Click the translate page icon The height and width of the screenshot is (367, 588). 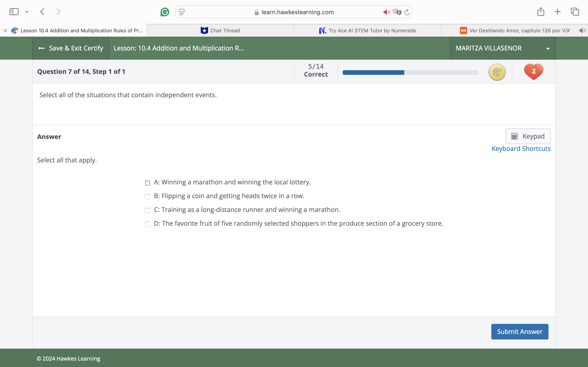tap(397, 12)
